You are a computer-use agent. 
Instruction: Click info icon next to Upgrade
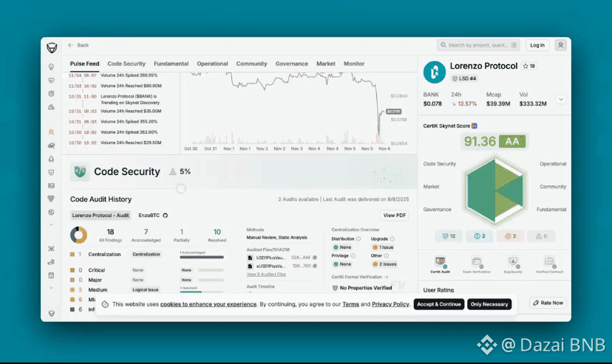click(392, 239)
